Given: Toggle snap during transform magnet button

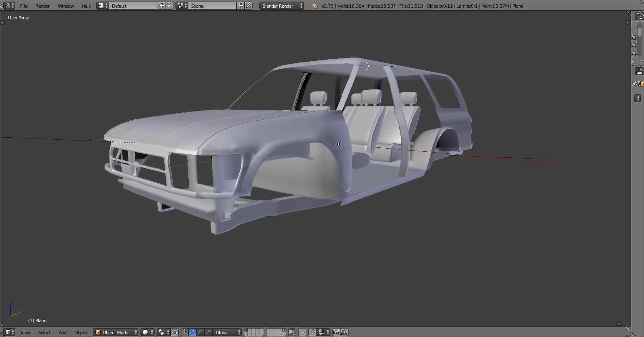Looking at the screenshot, I should (312, 332).
